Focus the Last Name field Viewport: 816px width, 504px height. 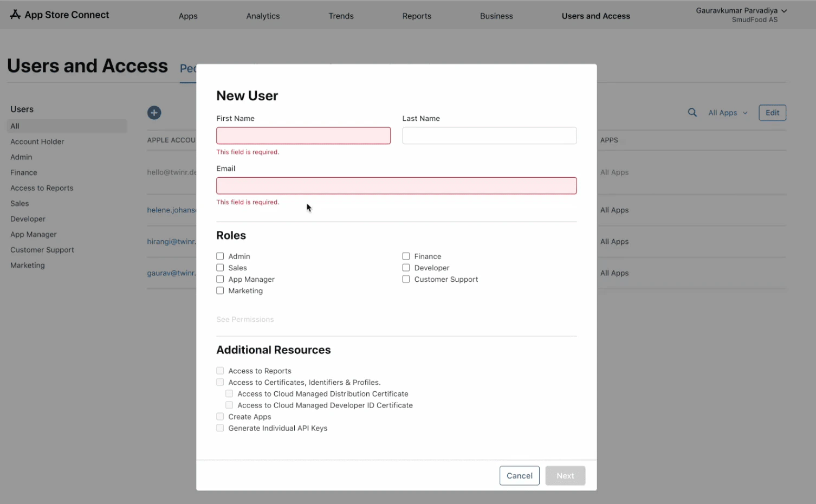[489, 135]
